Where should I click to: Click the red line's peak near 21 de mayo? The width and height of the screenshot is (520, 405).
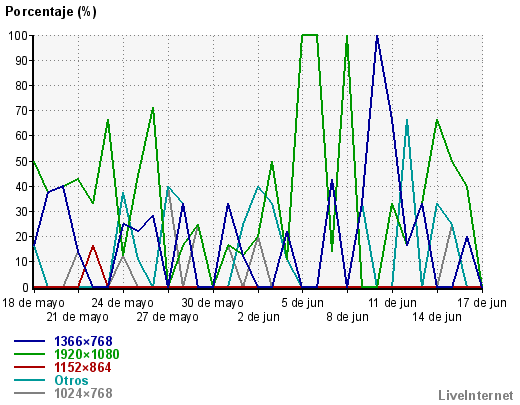coord(93,246)
